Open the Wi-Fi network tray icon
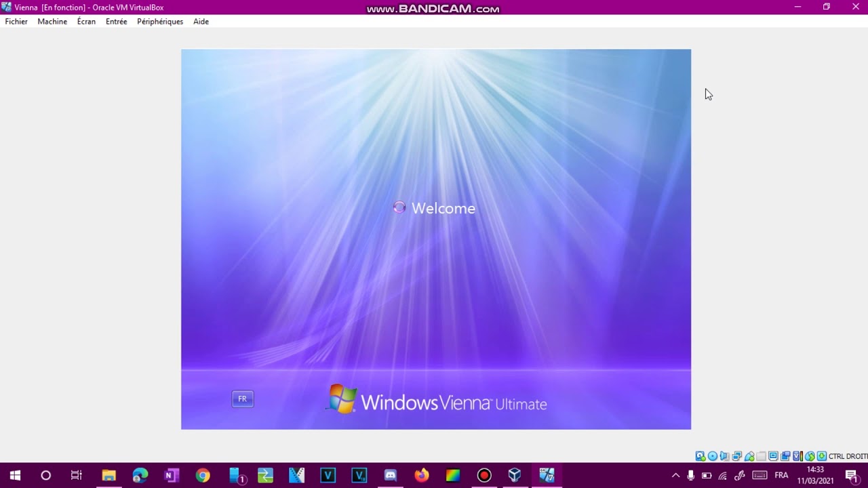Viewport: 868px width, 488px height. pyautogui.click(x=723, y=475)
